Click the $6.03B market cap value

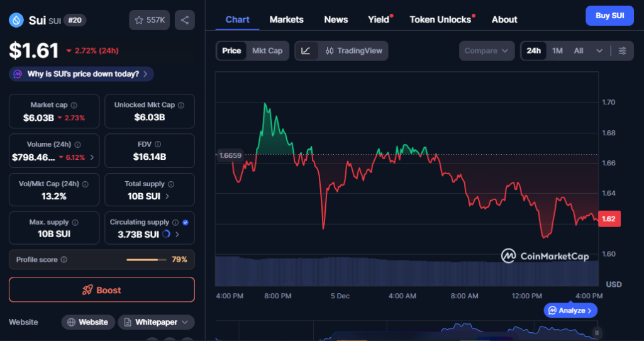pos(38,118)
